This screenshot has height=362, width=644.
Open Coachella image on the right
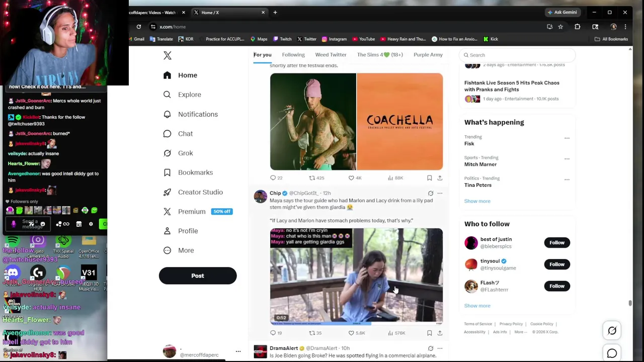pos(400,122)
